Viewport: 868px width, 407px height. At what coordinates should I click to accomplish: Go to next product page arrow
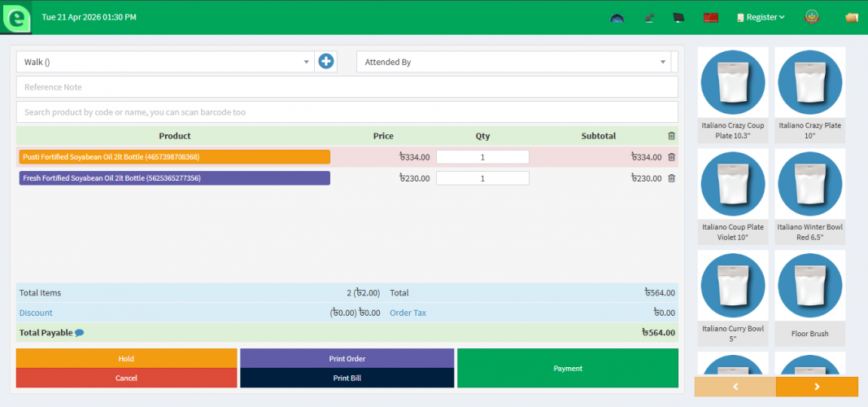[x=817, y=387]
